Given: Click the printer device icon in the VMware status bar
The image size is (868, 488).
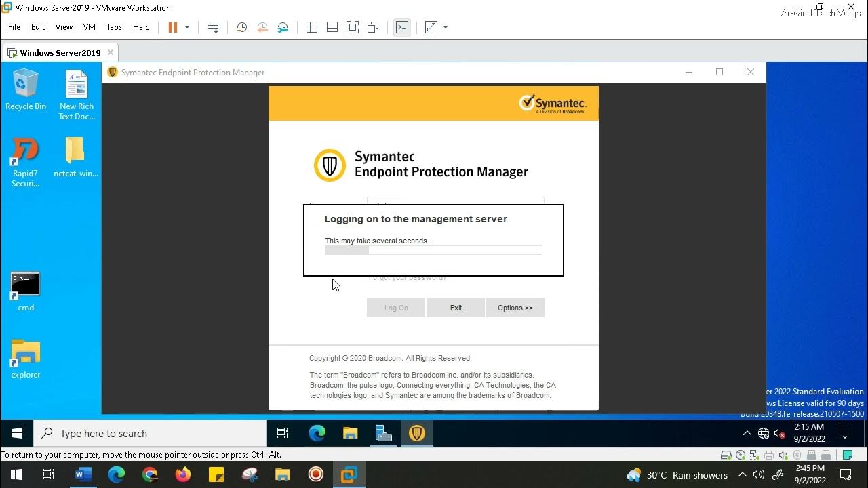Looking at the screenshot, I should (x=768, y=455).
